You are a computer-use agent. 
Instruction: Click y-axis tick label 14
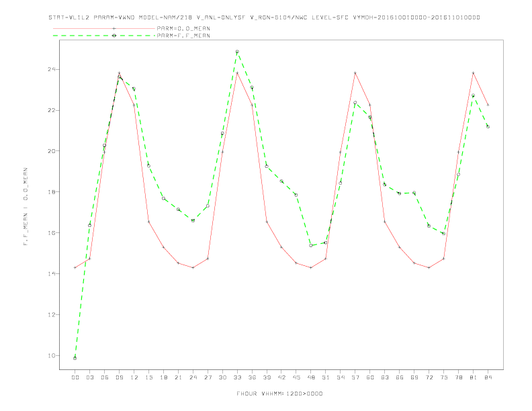[52, 273]
